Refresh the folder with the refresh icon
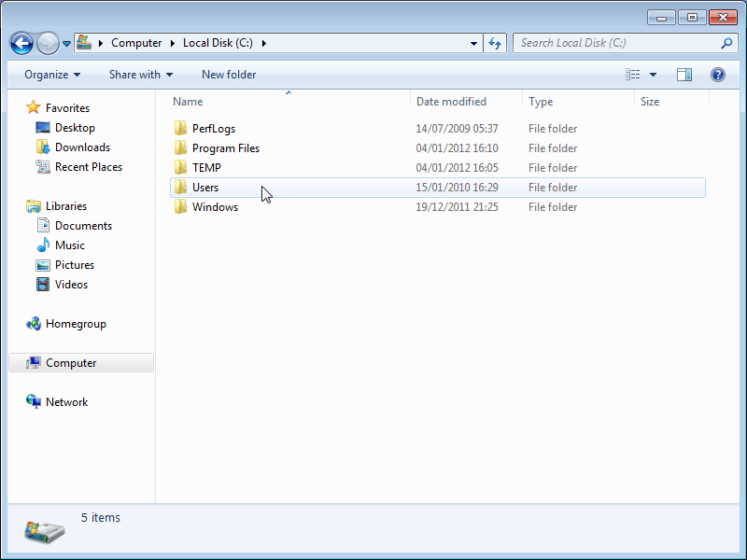 [495, 43]
